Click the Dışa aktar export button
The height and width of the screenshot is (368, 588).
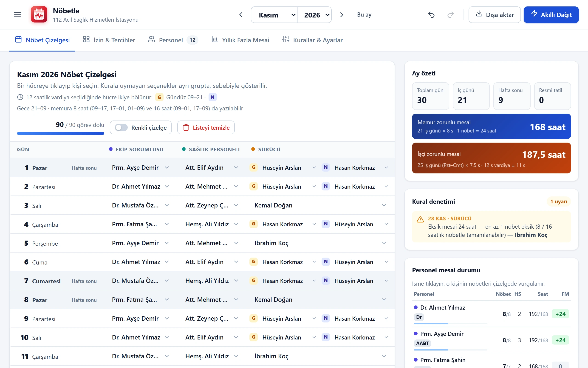[495, 15]
